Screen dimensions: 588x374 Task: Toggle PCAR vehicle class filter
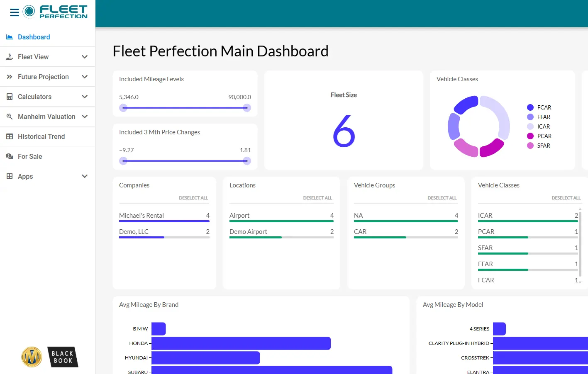(528, 233)
